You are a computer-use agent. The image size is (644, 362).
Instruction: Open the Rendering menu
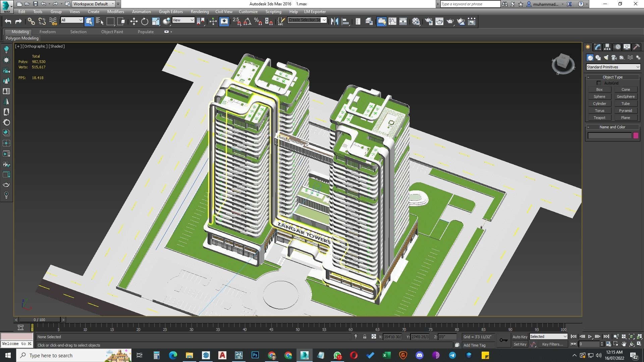click(200, 12)
